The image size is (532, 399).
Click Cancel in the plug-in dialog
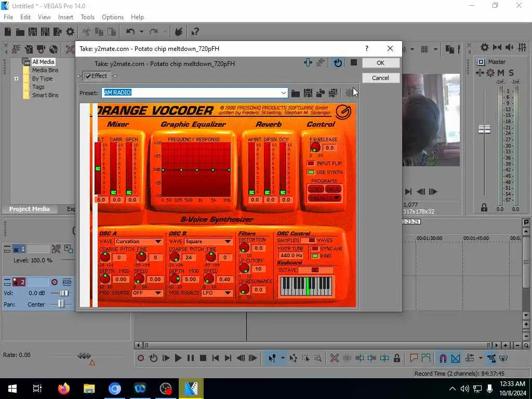(x=380, y=78)
